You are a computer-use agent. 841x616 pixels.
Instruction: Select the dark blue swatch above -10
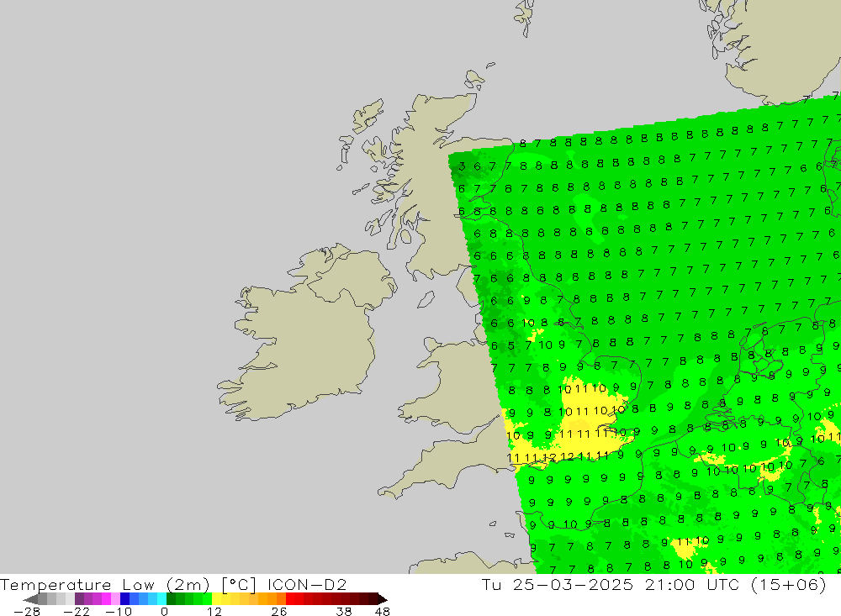[124, 599]
